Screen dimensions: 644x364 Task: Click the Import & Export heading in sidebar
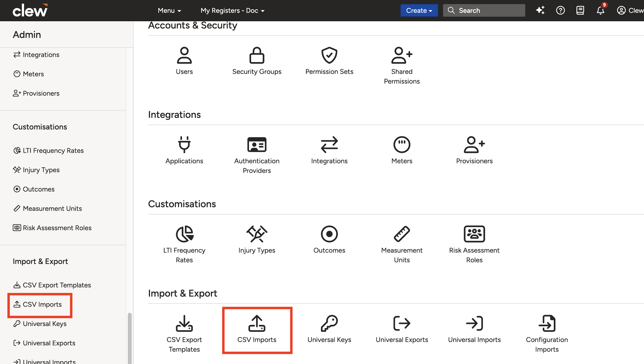click(40, 261)
